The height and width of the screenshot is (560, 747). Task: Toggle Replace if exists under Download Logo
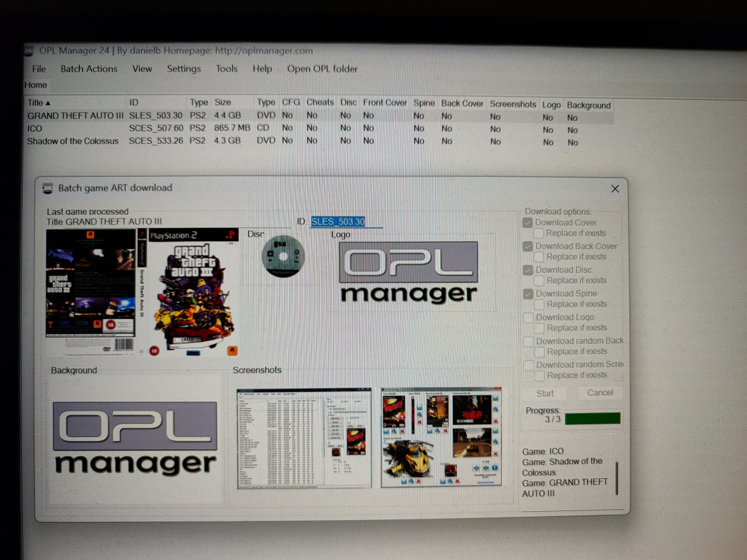click(540, 328)
